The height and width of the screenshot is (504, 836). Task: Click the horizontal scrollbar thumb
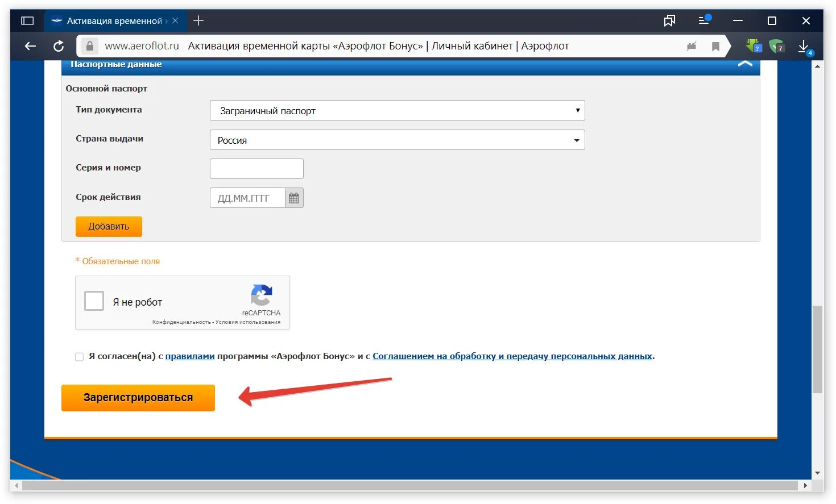pos(409,486)
